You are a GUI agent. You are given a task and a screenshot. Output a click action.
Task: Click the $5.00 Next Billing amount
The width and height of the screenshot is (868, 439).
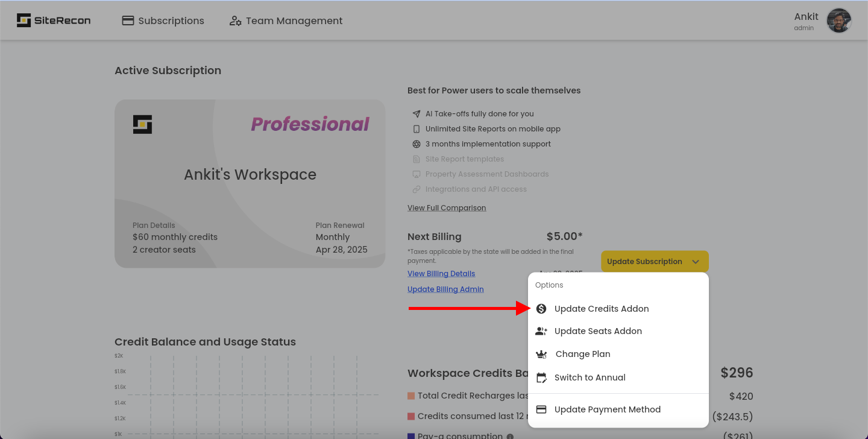pyautogui.click(x=565, y=236)
